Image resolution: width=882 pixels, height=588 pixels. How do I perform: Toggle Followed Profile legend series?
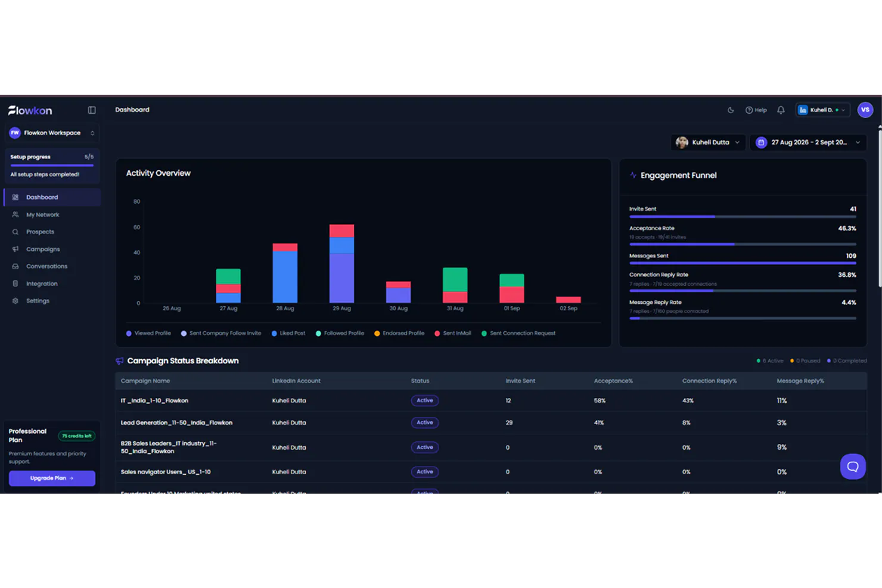(x=340, y=334)
